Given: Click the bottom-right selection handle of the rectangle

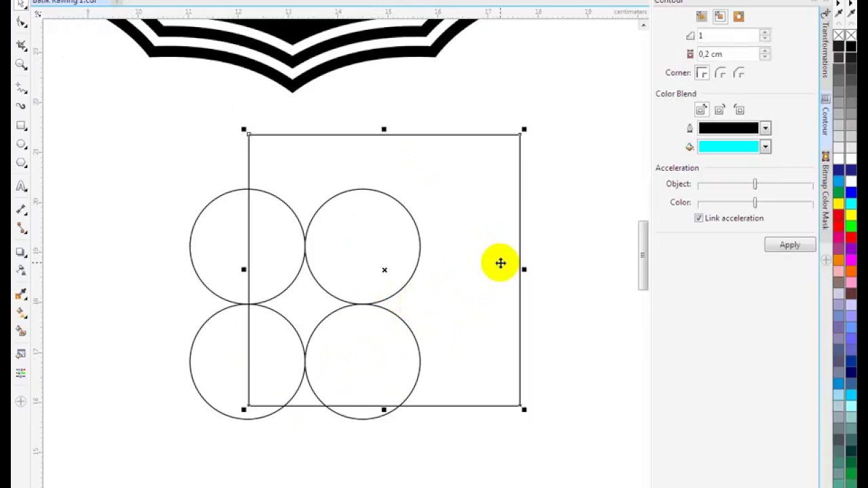Looking at the screenshot, I should coord(524,409).
